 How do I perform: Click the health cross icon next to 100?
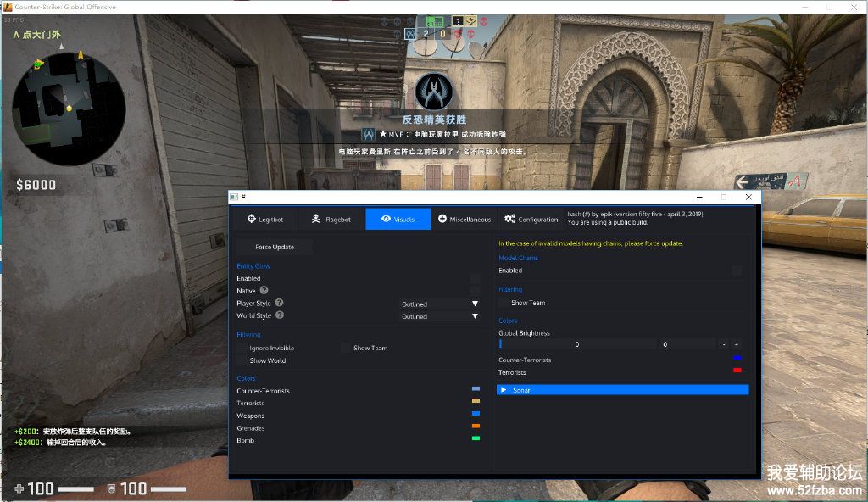(19, 488)
